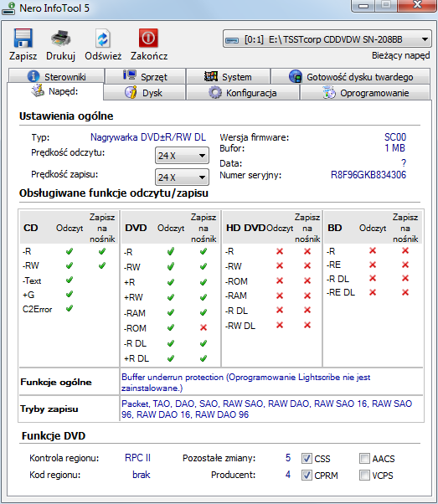Click the HD DVD column header
Viewport: 438px width, 504px height.
pyautogui.click(x=245, y=228)
